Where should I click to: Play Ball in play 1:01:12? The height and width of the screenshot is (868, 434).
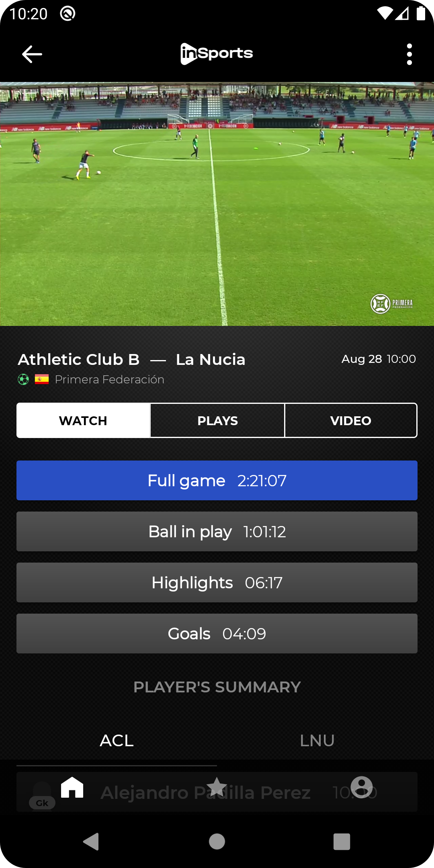click(217, 532)
